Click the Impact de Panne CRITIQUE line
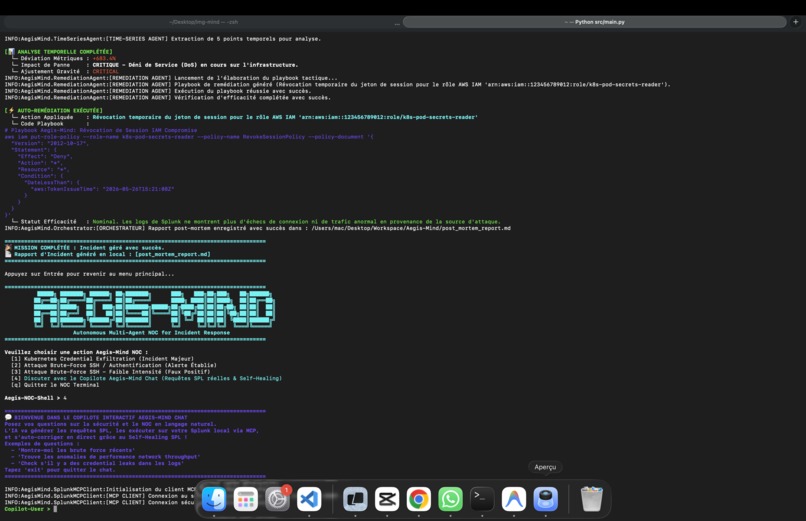The height and width of the screenshot is (521, 806). click(x=154, y=65)
